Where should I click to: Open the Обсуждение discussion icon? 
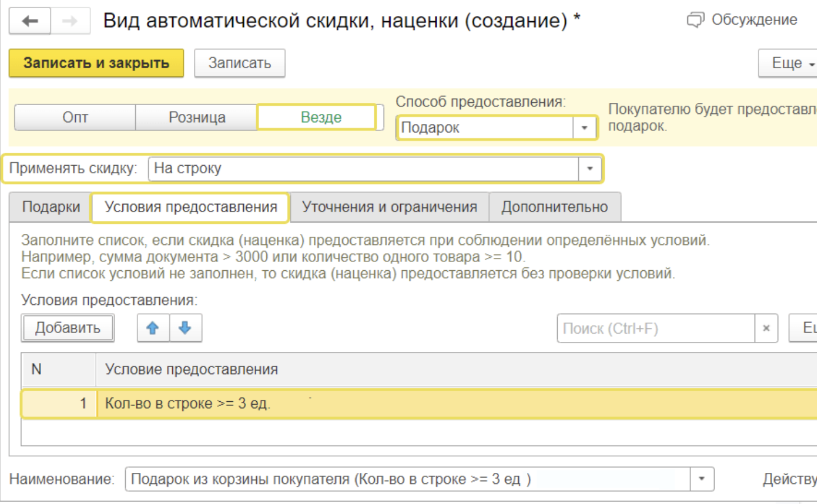pos(695,21)
